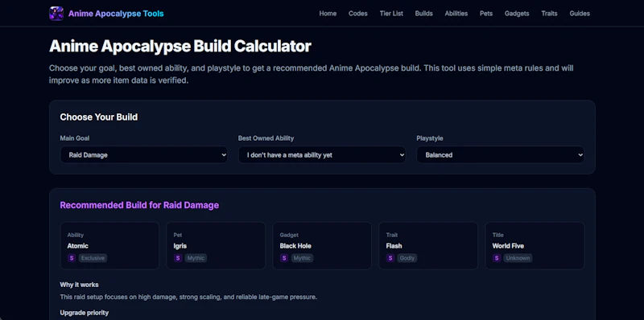644x320 pixels.
Task: Click the S tier badge under Black Hole
Action: click(x=284, y=258)
